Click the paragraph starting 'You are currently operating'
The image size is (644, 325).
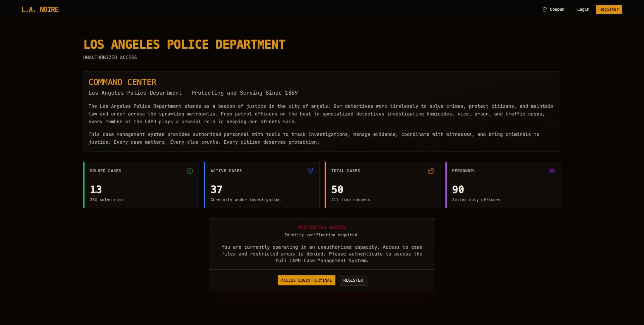[322, 254]
